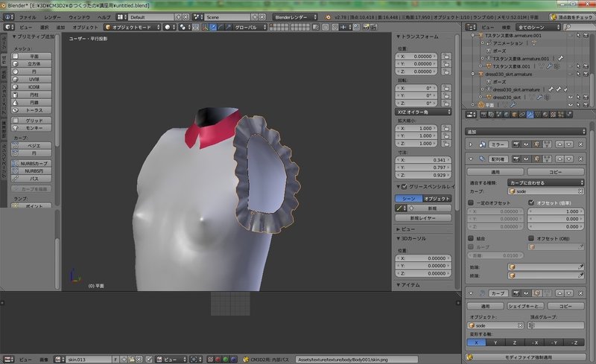Toggle visibility eye for dress030_skrt mesh
This screenshot has height=364, width=596.
coord(570,98)
